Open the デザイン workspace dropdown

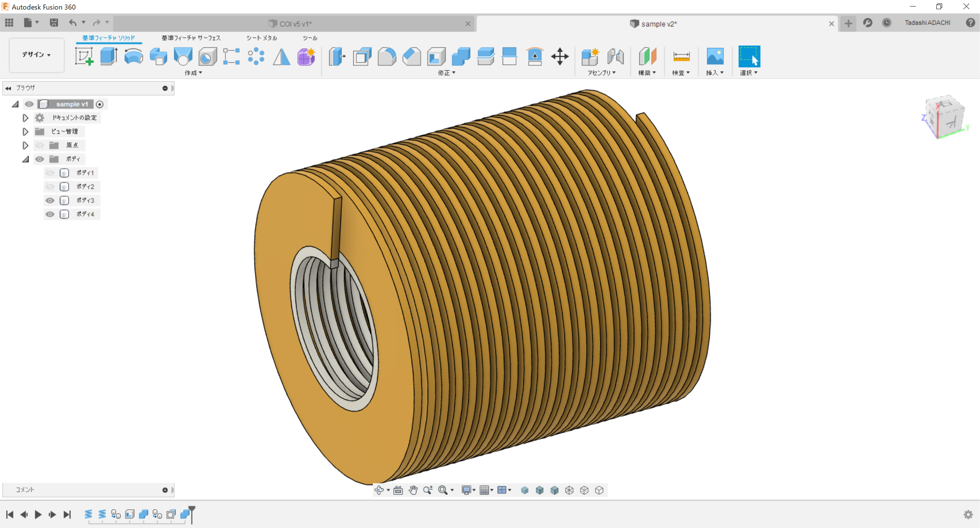36,55
